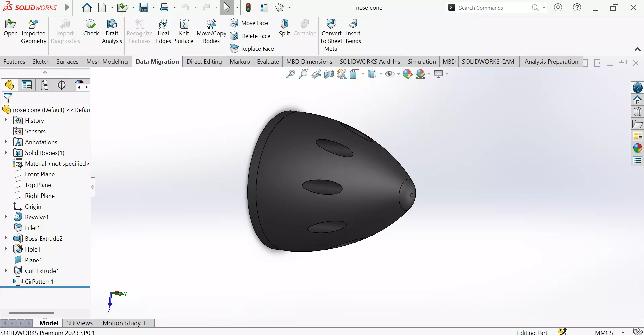
Task: Click Convert to Sheet Metal
Action: click(332, 35)
